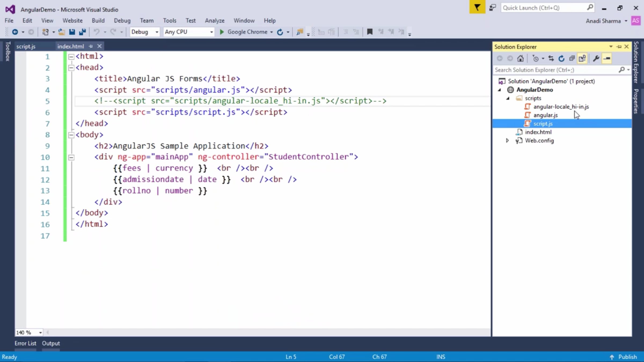Open Properties wrench icon in Solution Explorer
The width and height of the screenshot is (644, 362).
(596, 58)
